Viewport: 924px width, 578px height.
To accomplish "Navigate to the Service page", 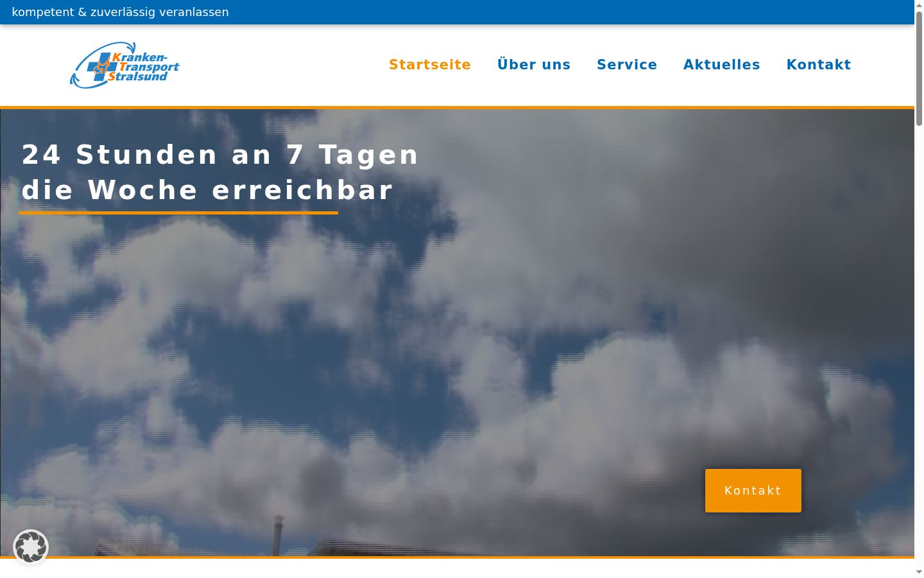I will coord(627,65).
